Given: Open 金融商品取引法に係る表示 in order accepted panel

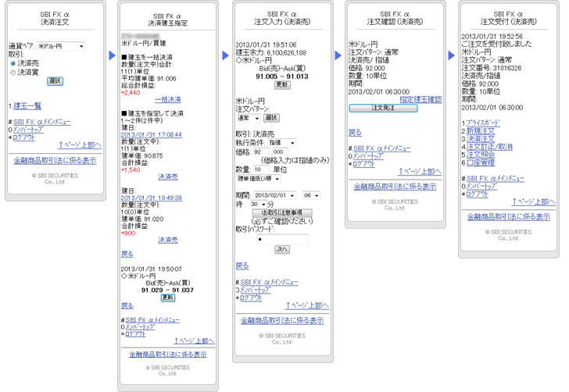Looking at the screenshot, I should coord(509,217).
